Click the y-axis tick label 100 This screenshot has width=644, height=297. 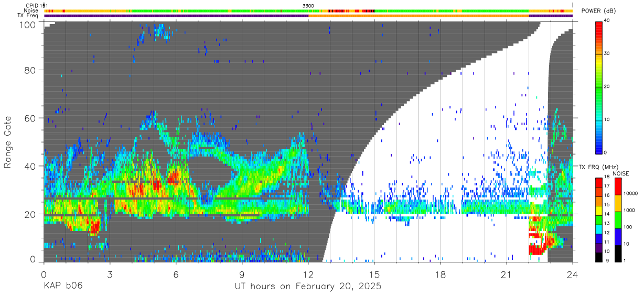28,25
